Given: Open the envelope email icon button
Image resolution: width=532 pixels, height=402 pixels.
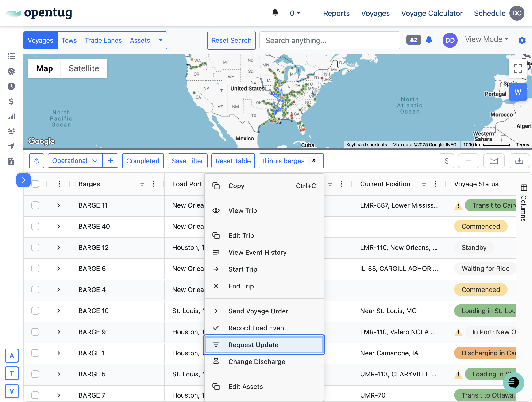Looking at the screenshot, I should 494,161.
